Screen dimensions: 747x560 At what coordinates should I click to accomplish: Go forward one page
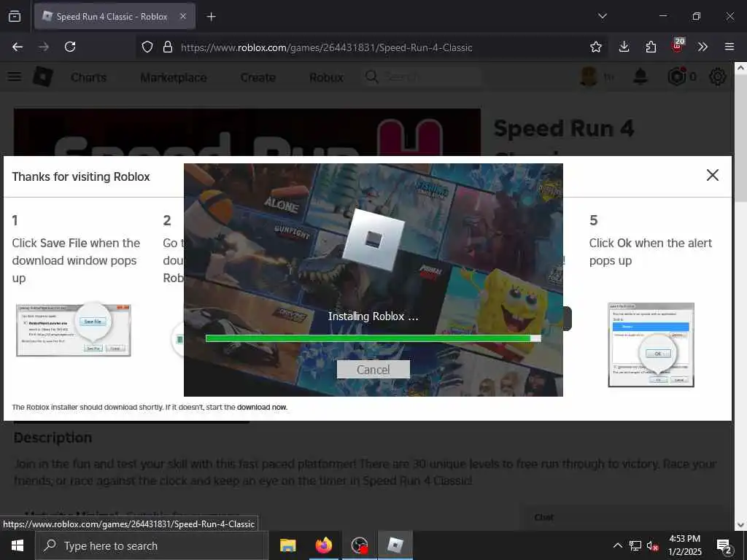point(44,47)
